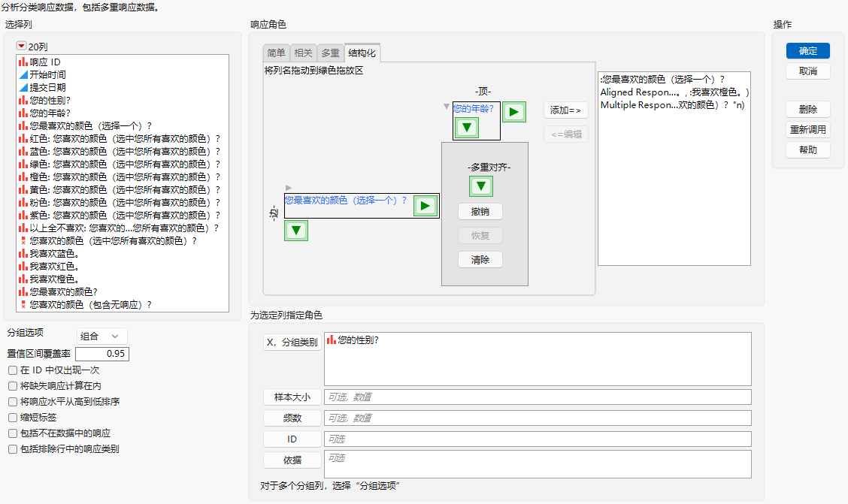Select 您最喜欢的颜色（选择一个）？ in column list

point(86,126)
